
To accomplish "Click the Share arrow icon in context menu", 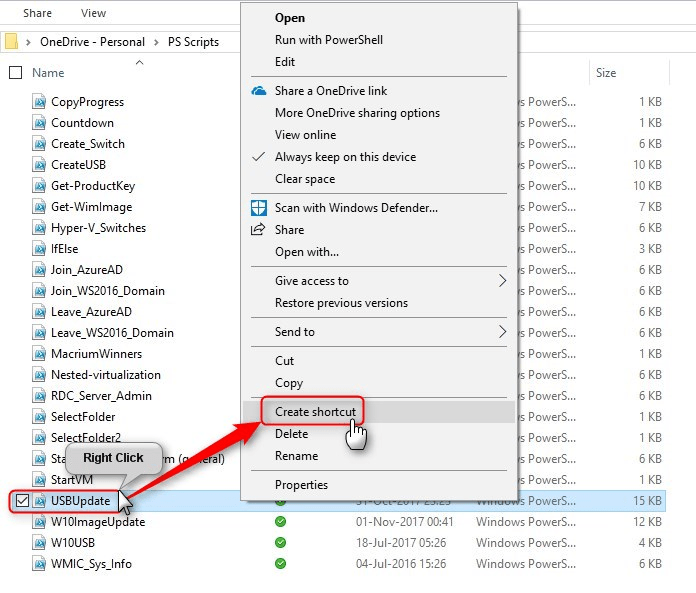I will tap(258, 229).
